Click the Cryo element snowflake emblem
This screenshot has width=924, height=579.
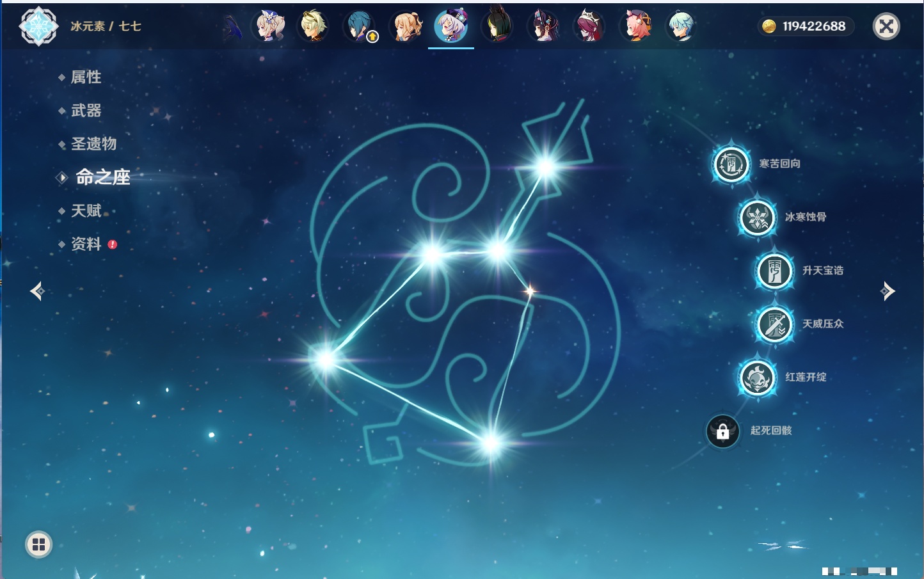pyautogui.click(x=38, y=26)
